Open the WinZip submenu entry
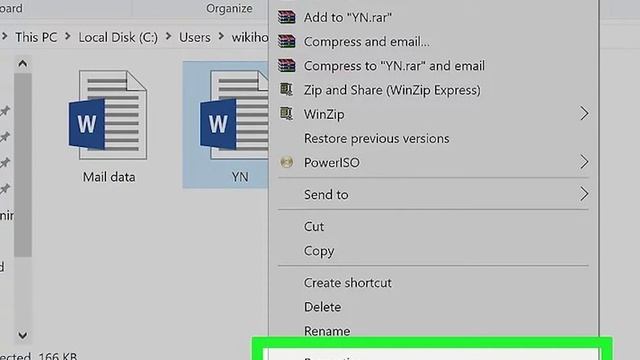Image resolution: width=640 pixels, height=360 pixels. coord(433,114)
